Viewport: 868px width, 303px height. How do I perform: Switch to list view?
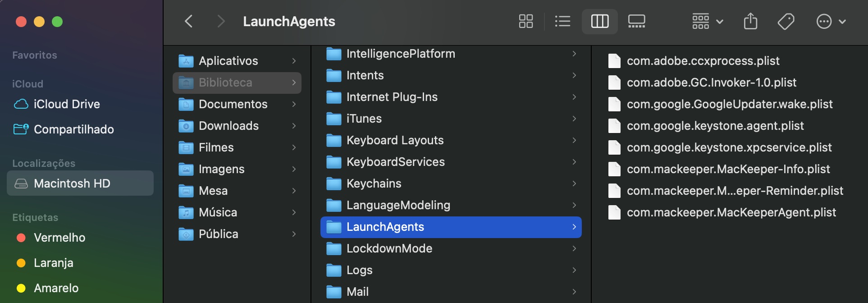(562, 21)
